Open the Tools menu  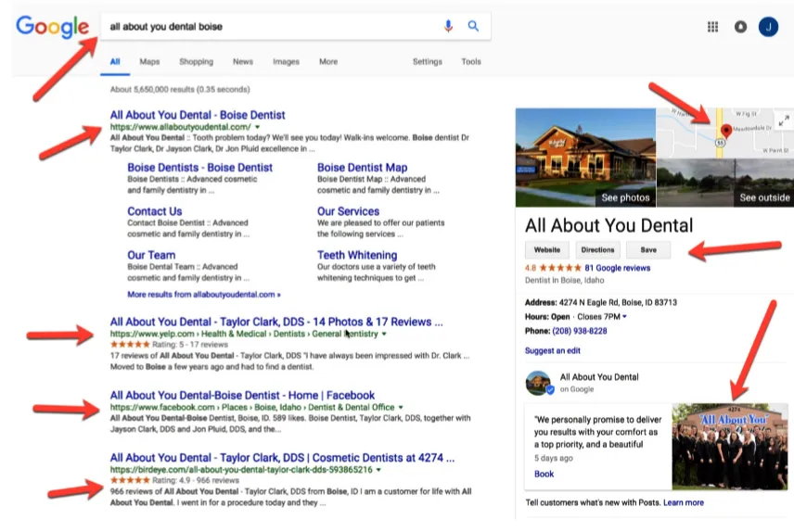pos(471,62)
